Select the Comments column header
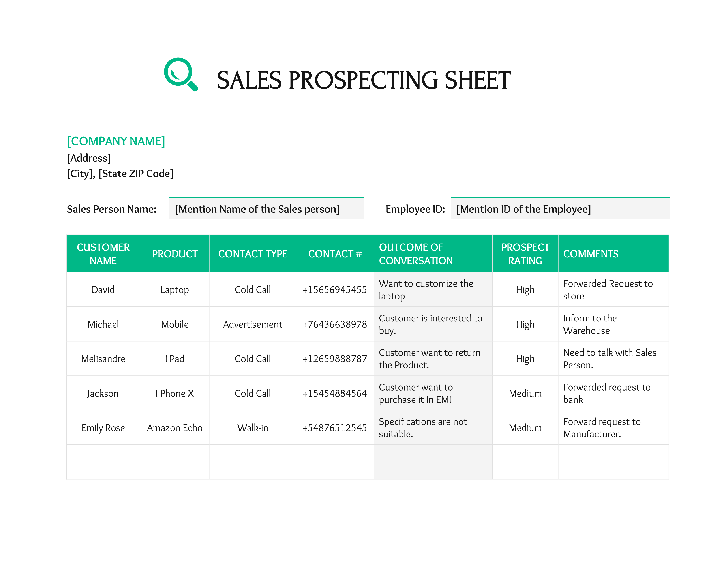Viewport: 728px width, 563px height. click(613, 254)
